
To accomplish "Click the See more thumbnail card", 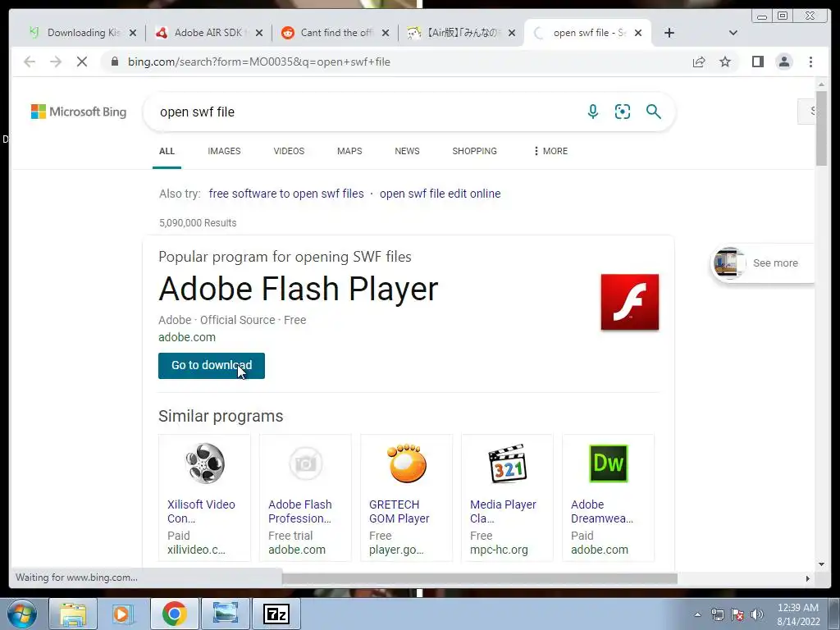I will pos(762,263).
